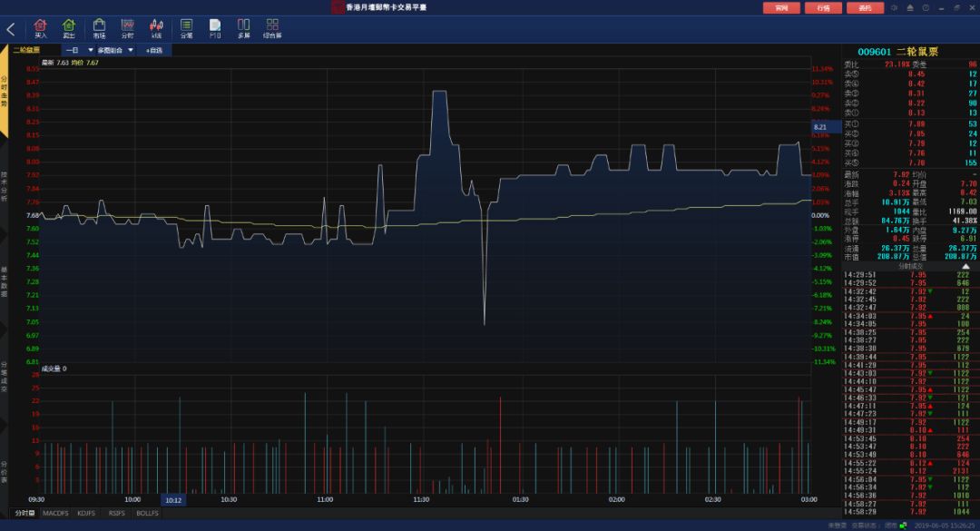
Task: Open the 多图组合 layout dropdown
Action: [x=114, y=50]
